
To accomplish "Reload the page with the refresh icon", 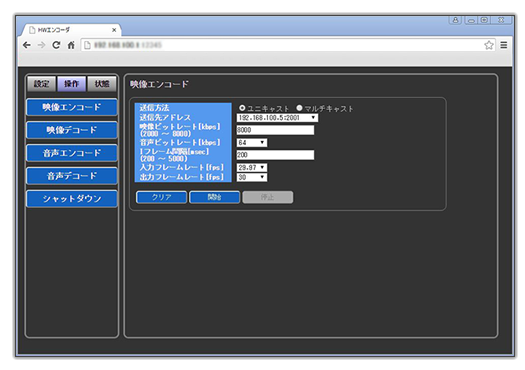I will 56,45.
